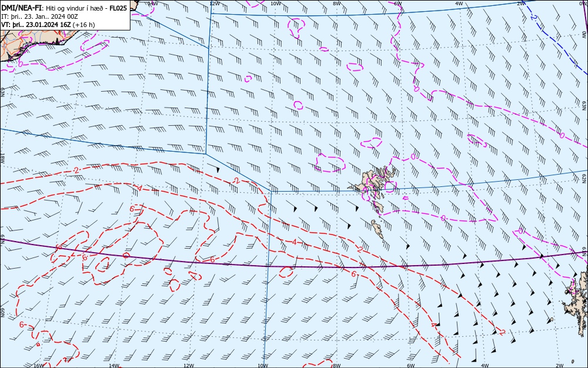Click the red 2 label southwest of Suðuroy

360,250
